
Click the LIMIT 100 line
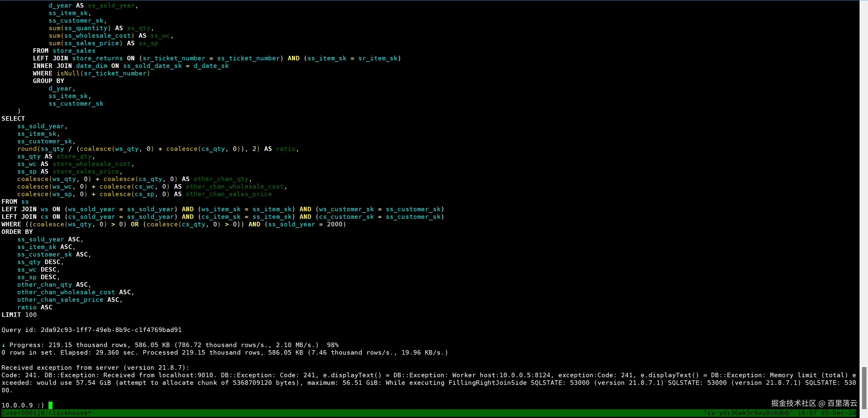pyautogui.click(x=19, y=314)
